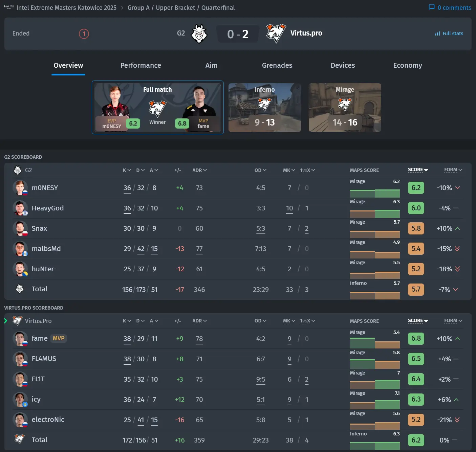Sort Virtus.Pro scoreboard by ADR
Viewport: 476px width, 452px height.
199,321
